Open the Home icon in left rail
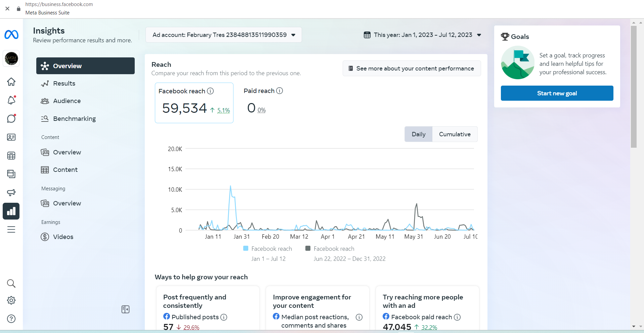The width and height of the screenshot is (644, 333). coord(11,82)
